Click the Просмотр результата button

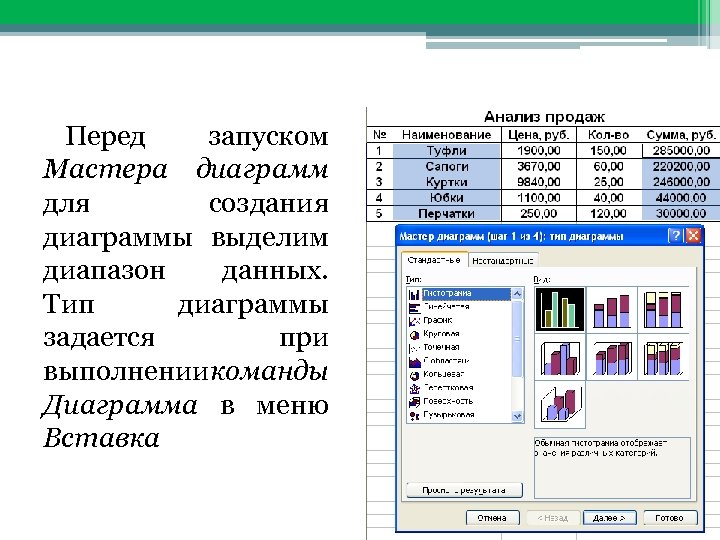click(464, 490)
